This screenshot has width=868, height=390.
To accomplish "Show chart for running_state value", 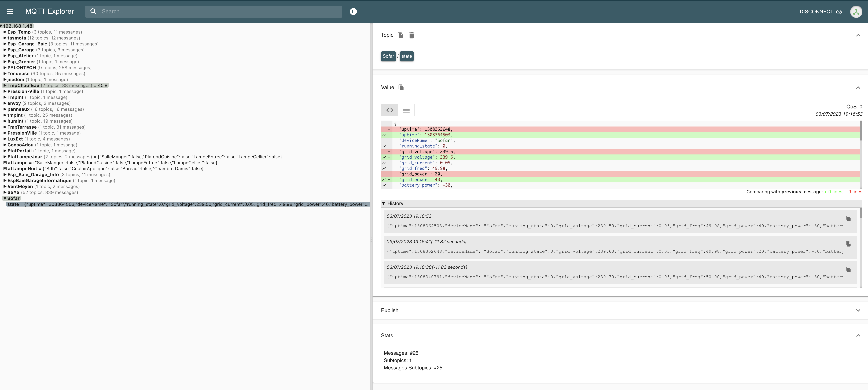I will tap(384, 146).
